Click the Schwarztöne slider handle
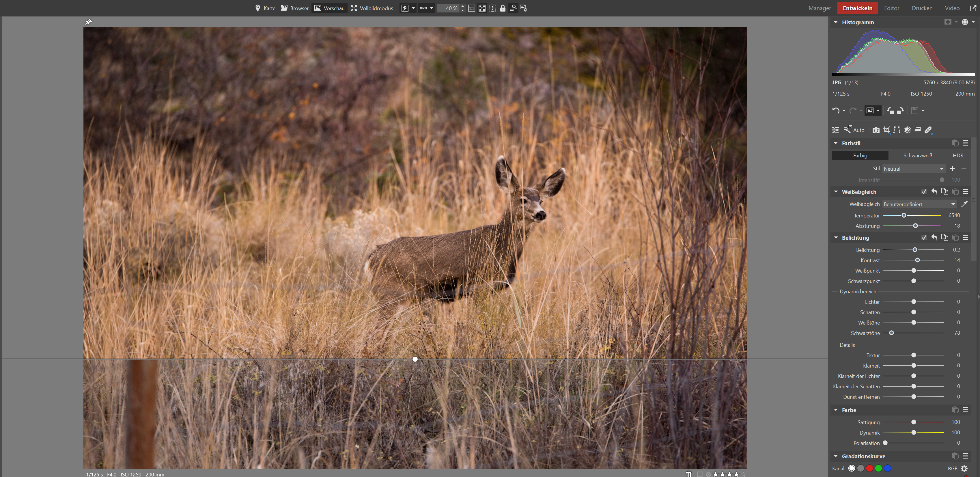 coord(891,333)
